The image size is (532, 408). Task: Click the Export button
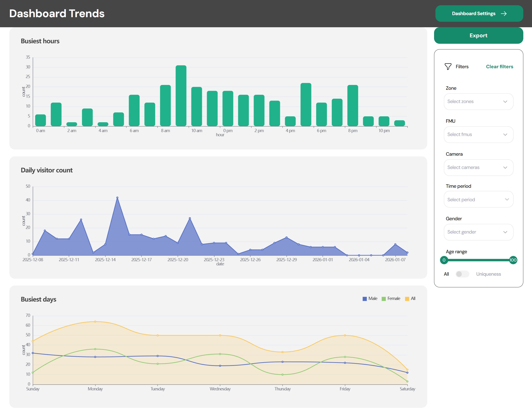(478, 35)
